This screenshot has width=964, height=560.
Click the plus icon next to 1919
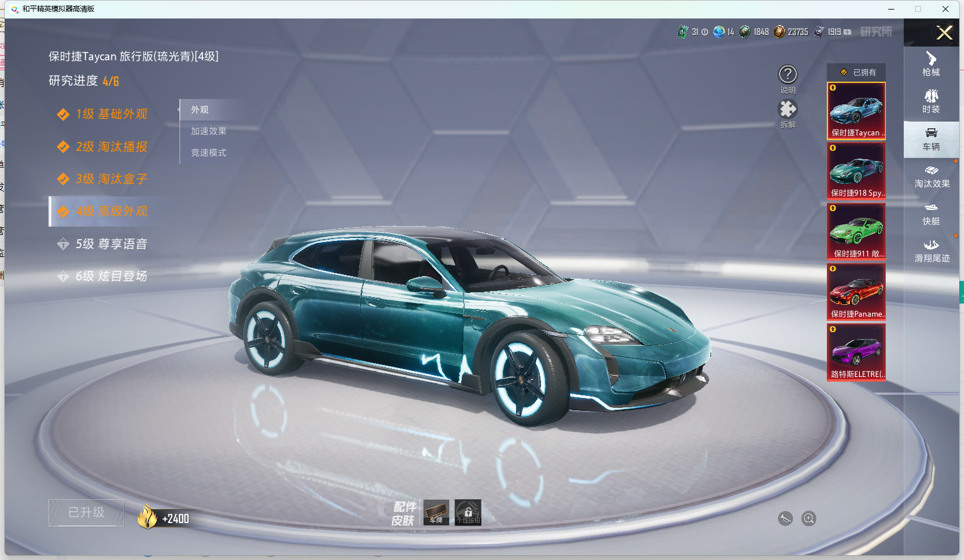click(848, 32)
